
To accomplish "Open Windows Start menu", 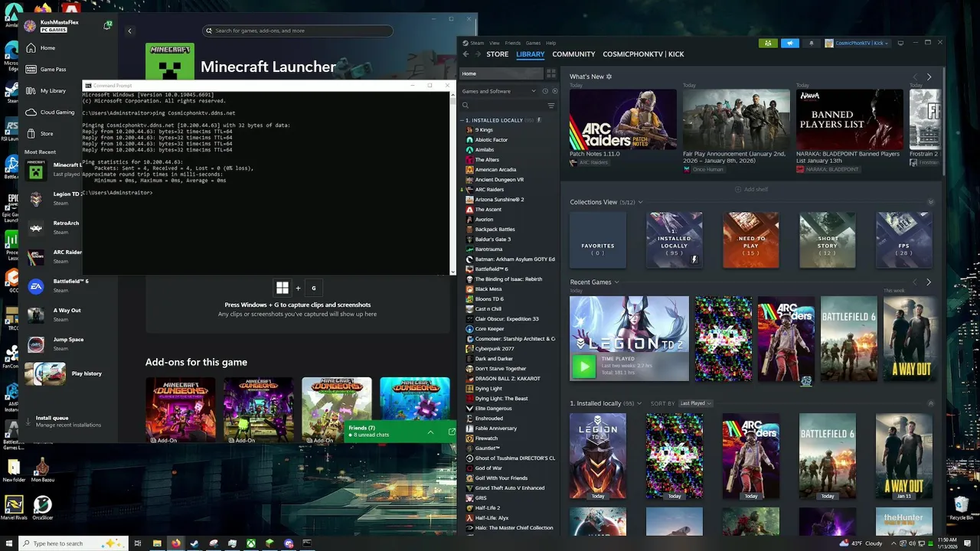I will [x=8, y=543].
